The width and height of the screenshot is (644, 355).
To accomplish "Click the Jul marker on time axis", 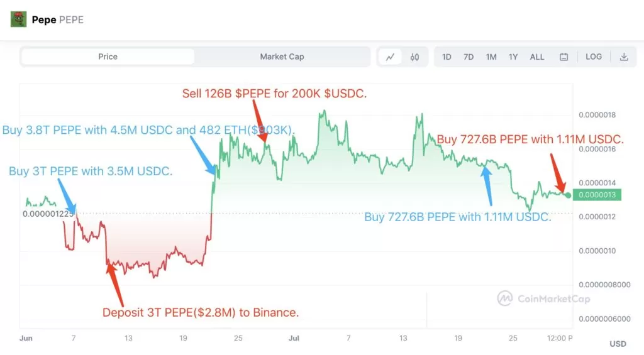I will coord(294,338).
